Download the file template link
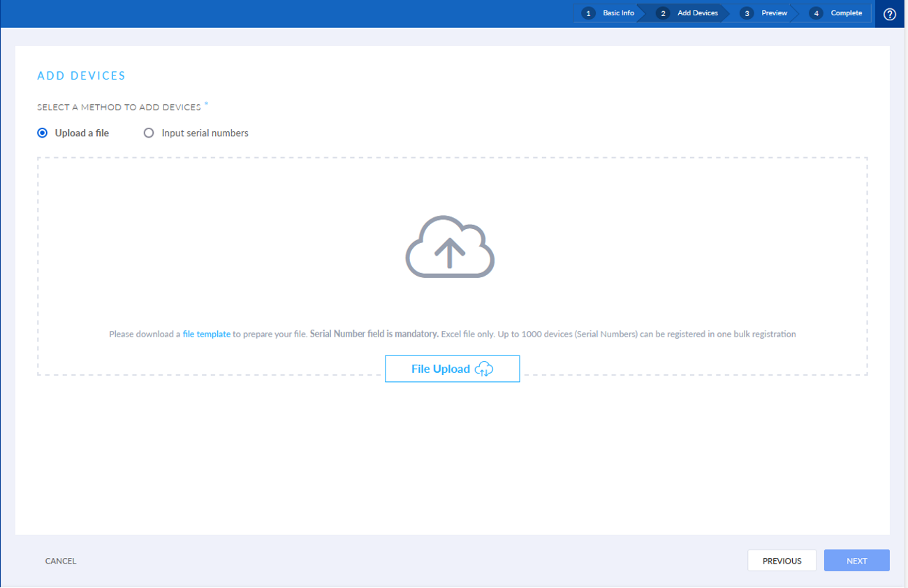 (207, 335)
